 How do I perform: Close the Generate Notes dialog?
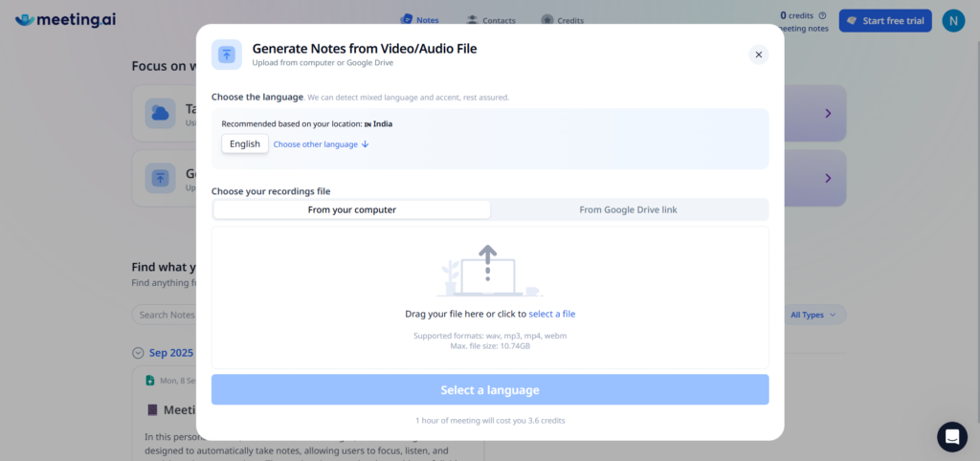[x=758, y=55]
